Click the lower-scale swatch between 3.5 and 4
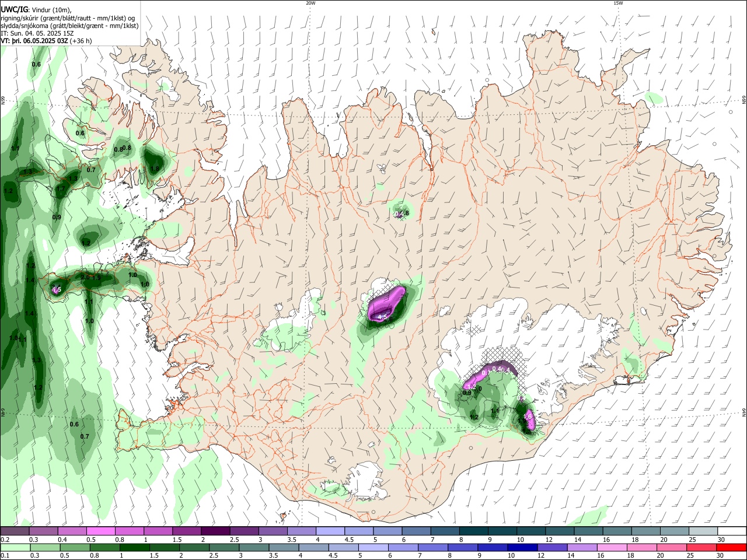Image resolution: width=747 pixels, height=560 pixels. pos(284,547)
